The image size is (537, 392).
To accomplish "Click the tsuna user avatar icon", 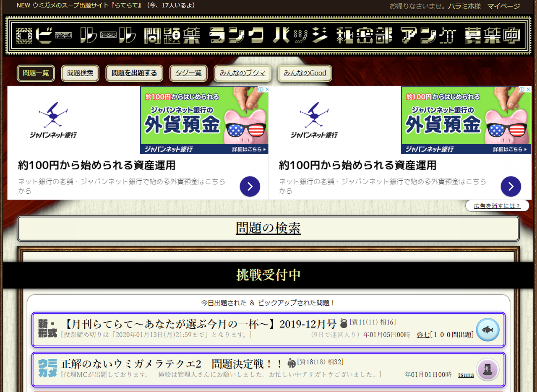I will 487,369.
